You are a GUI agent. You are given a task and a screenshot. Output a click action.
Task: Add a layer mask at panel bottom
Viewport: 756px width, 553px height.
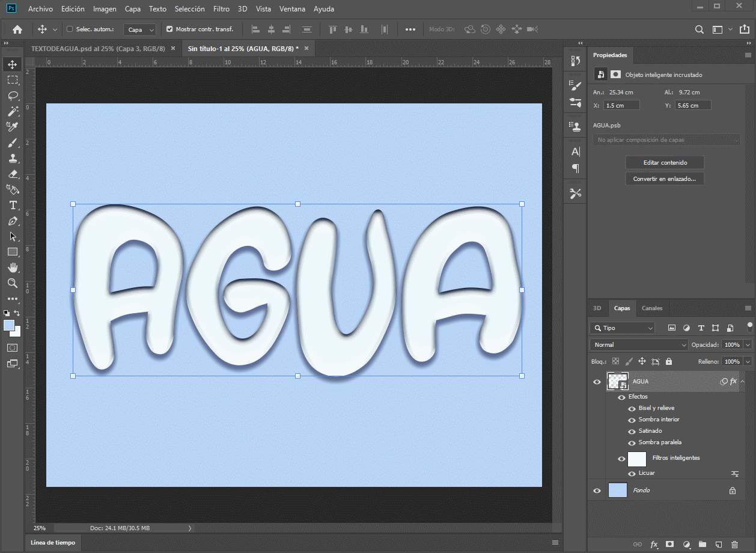point(670,545)
